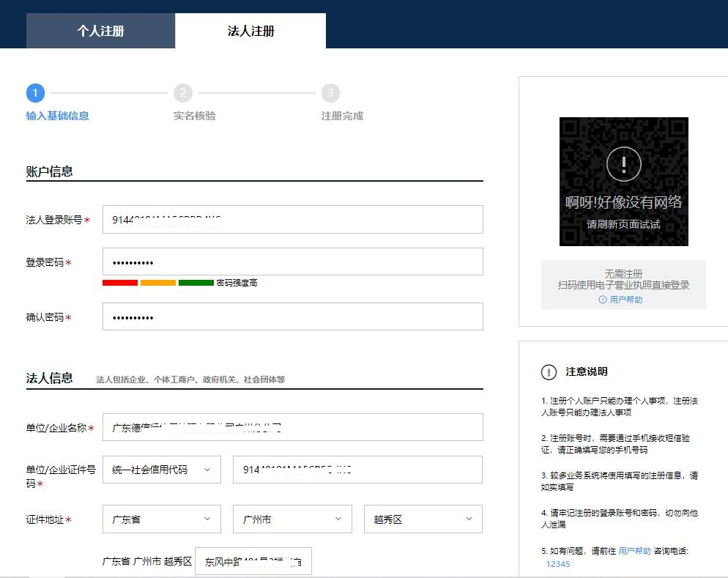The height and width of the screenshot is (578, 728).
Task: Click the 12345 hotline number
Action: (557, 564)
